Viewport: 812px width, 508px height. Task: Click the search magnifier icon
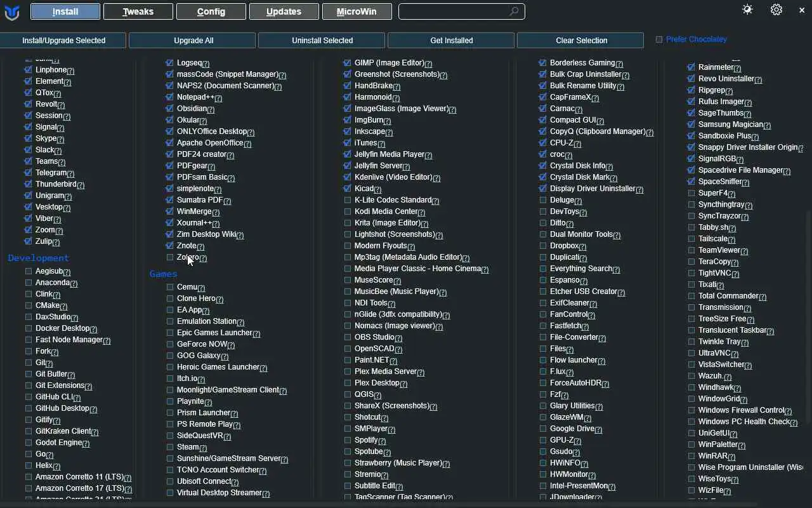(514, 11)
